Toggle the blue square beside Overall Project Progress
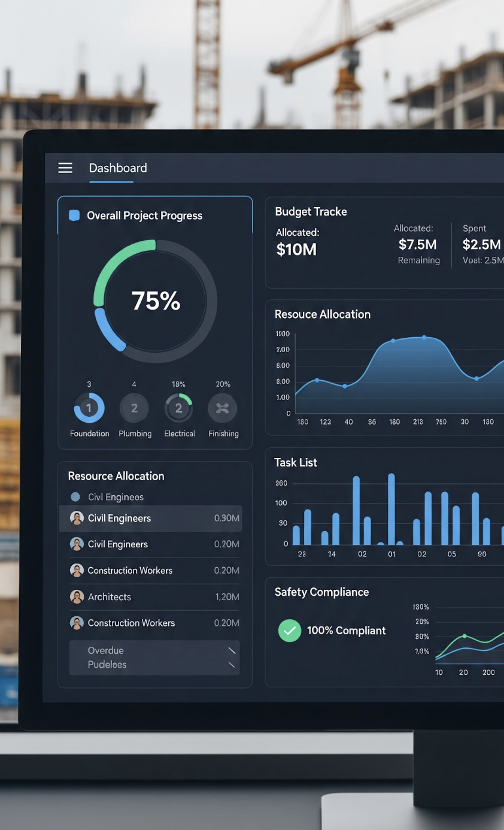The width and height of the screenshot is (504, 830). [76, 215]
